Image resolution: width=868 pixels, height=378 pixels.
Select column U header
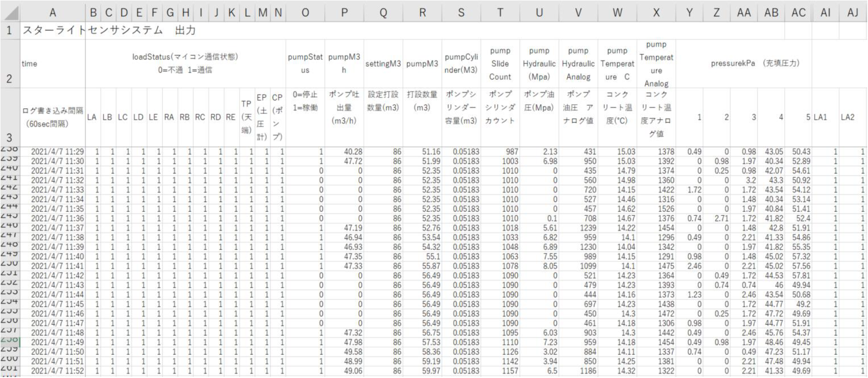pyautogui.click(x=539, y=13)
